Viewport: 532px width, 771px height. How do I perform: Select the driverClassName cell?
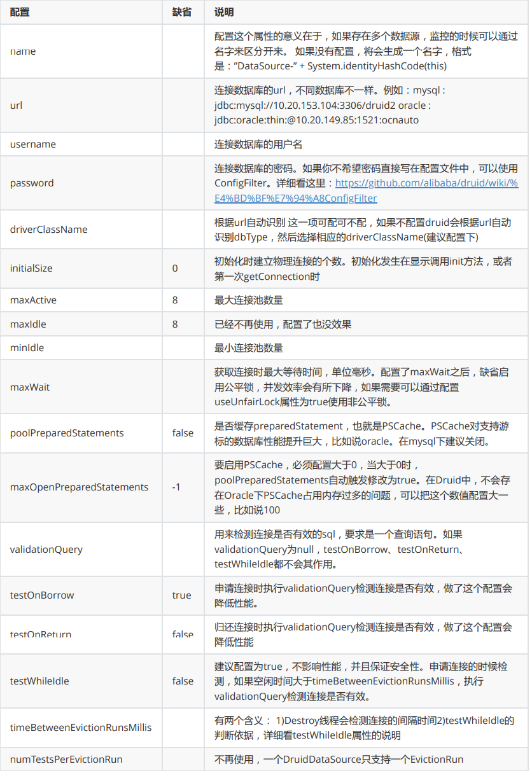pos(81,230)
